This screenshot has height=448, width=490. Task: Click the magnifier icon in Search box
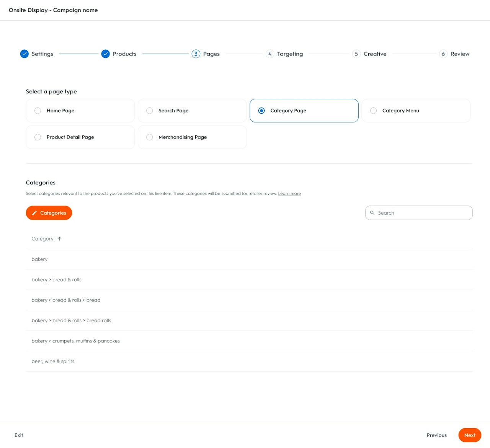point(372,213)
